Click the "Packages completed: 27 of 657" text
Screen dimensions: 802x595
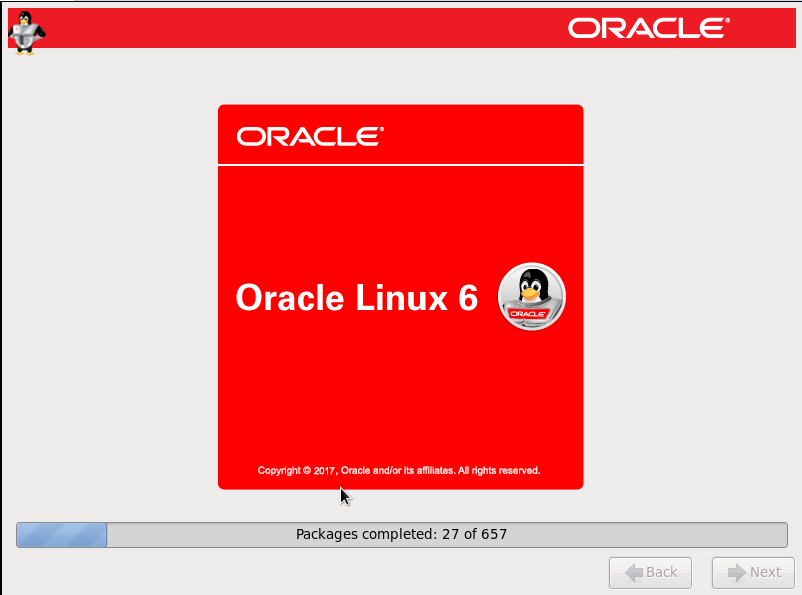pos(402,534)
